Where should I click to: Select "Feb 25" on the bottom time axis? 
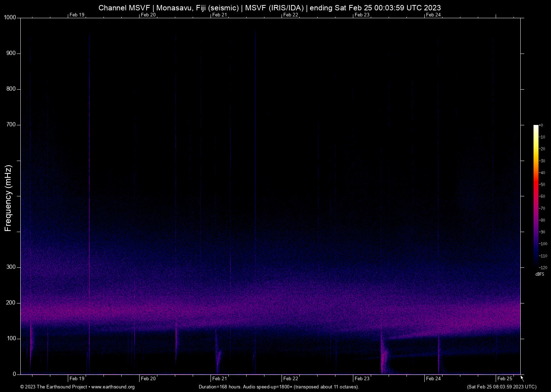point(505,378)
